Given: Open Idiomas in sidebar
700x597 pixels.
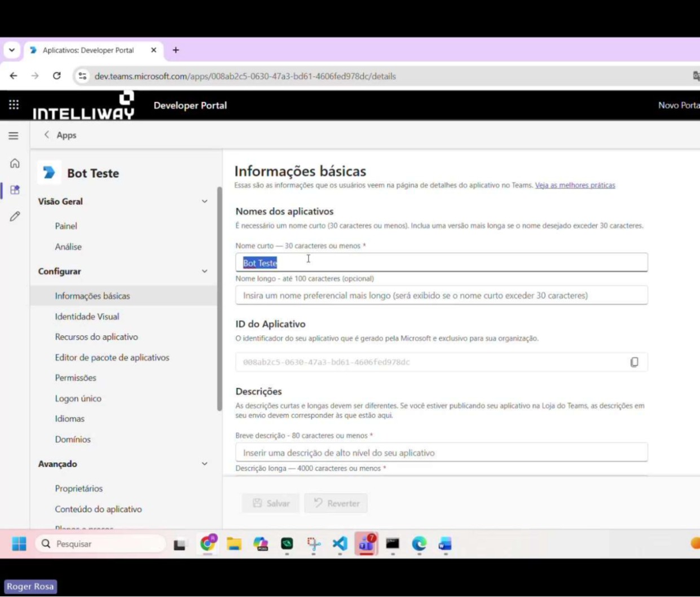Looking at the screenshot, I should pos(70,419).
